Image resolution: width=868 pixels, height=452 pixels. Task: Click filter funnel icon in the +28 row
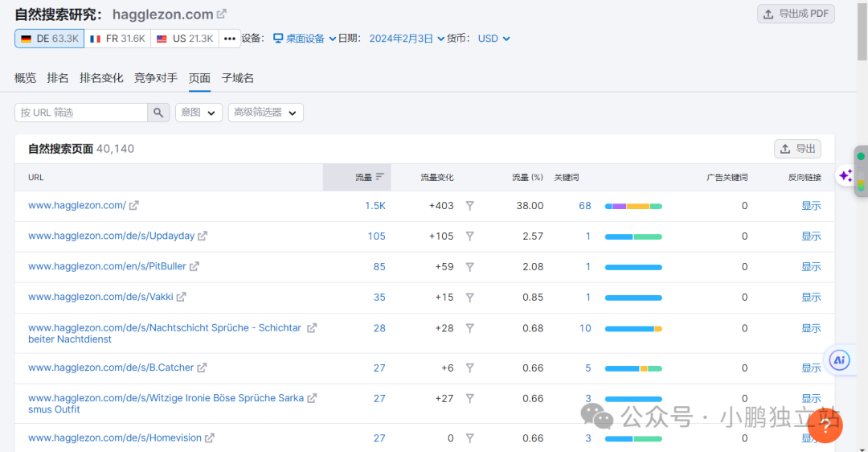coord(469,328)
